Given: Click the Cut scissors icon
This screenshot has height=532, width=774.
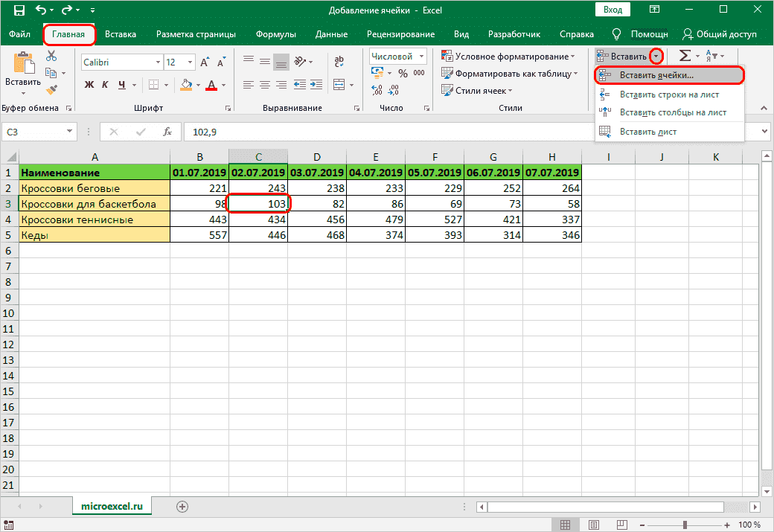Looking at the screenshot, I should pos(51,57).
